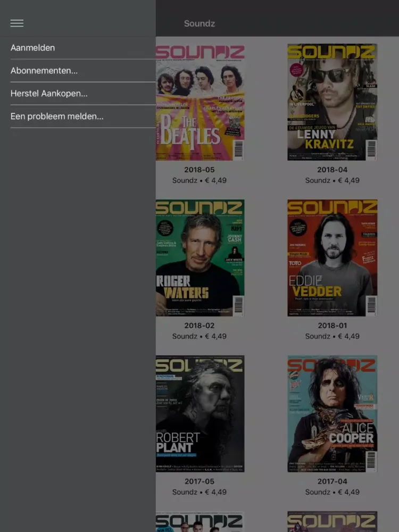Tap the price € 4,49 under 2017-05
The height and width of the screenshot is (532, 399).
216,492
